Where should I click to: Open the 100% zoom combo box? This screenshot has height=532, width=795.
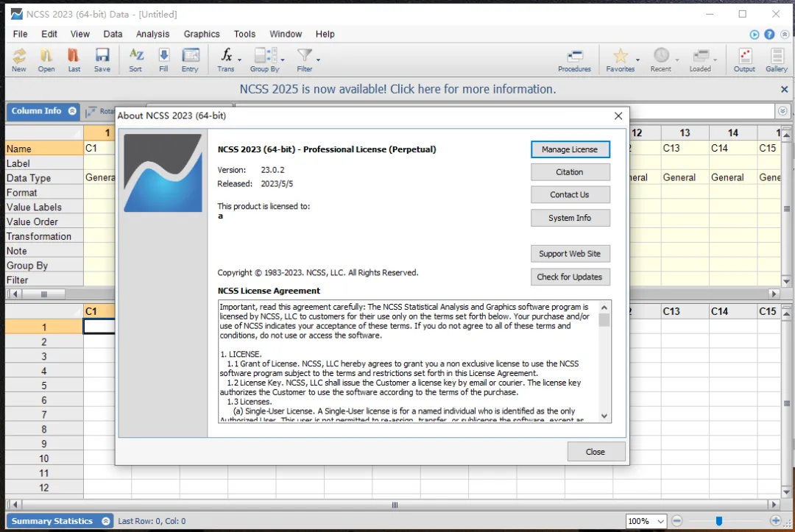pos(646,521)
